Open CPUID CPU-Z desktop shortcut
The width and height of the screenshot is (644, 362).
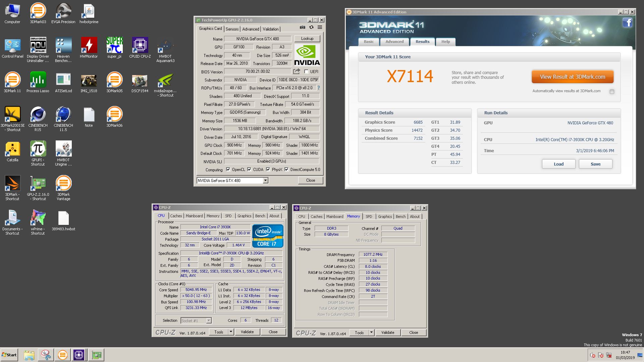click(x=140, y=48)
